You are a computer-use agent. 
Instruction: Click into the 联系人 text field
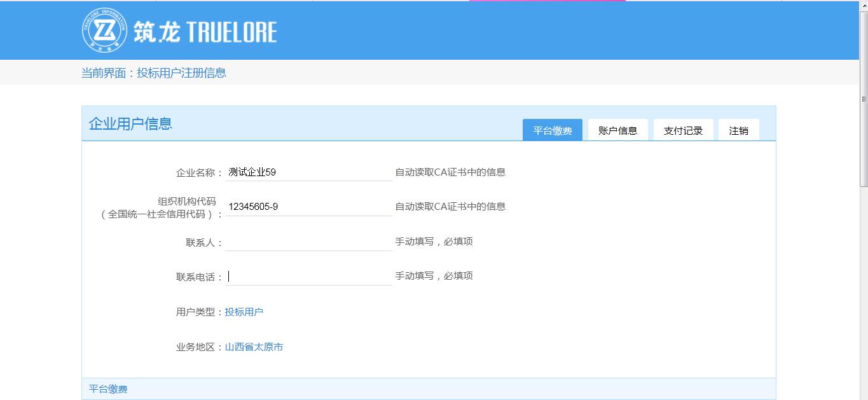pos(308,242)
